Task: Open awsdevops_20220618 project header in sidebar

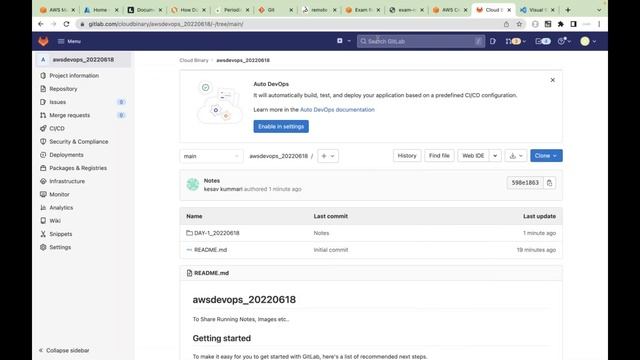Action: (83, 60)
